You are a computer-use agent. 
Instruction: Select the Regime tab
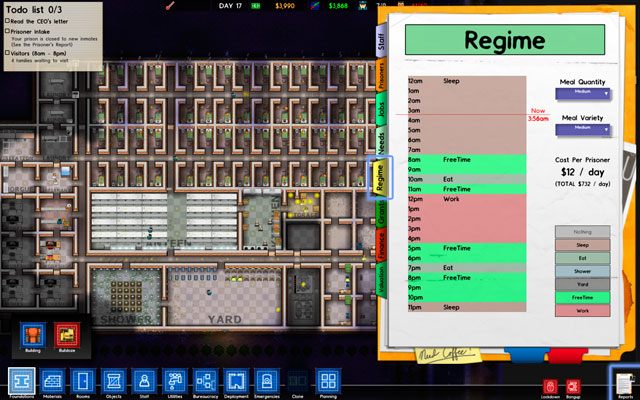click(380, 178)
